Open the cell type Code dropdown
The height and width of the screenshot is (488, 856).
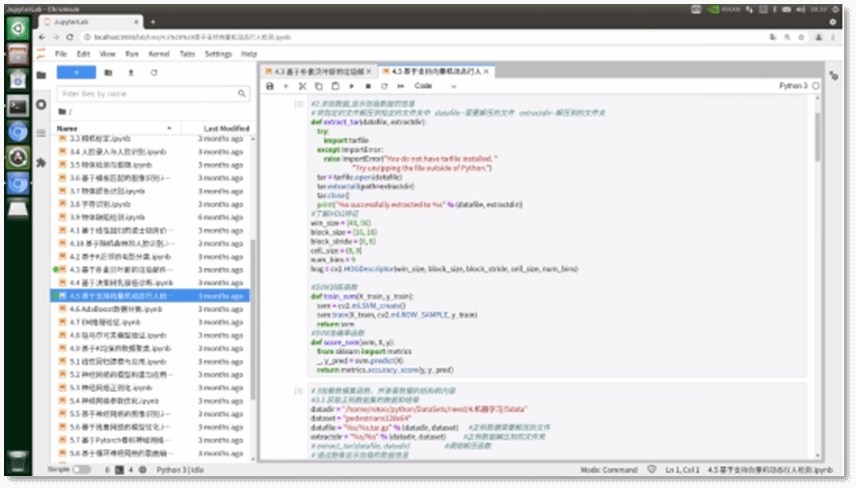[x=435, y=86]
